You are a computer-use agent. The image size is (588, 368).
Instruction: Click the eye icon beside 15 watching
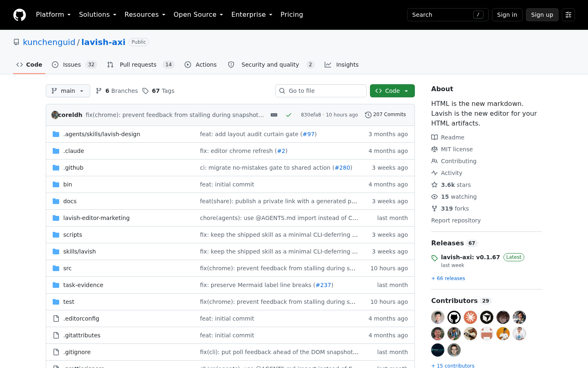click(434, 197)
